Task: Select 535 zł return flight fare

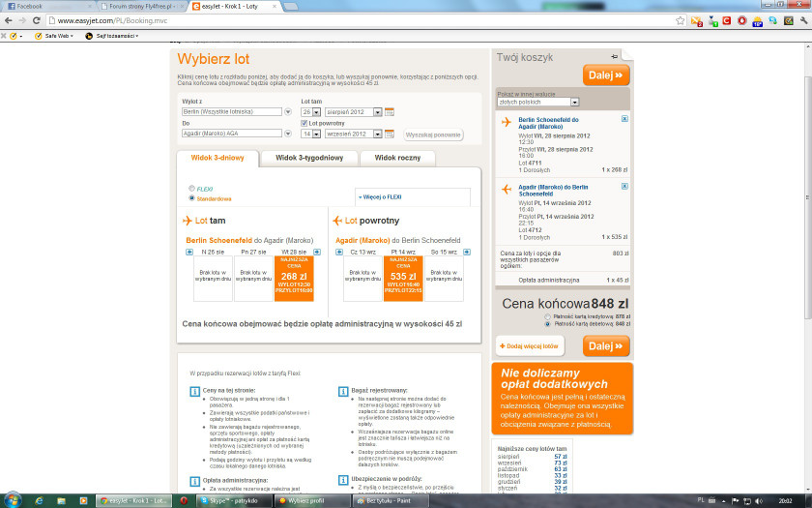Action: 403,279
